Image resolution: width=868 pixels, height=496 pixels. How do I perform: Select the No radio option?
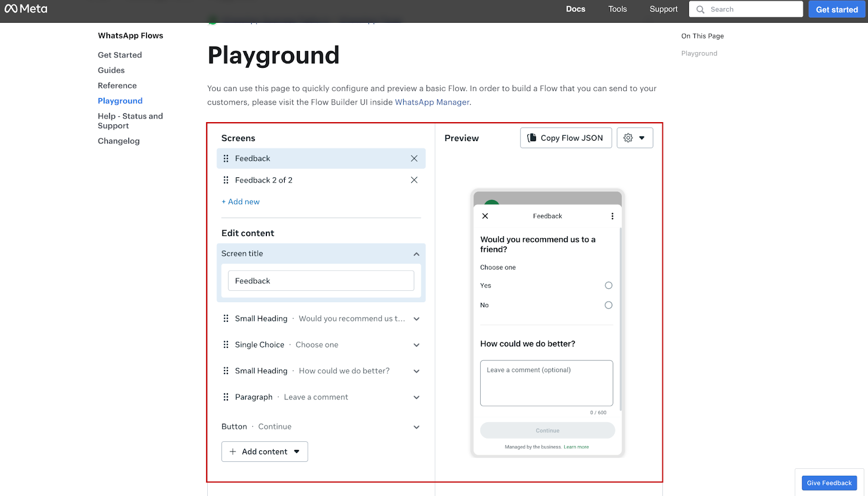pos(609,305)
